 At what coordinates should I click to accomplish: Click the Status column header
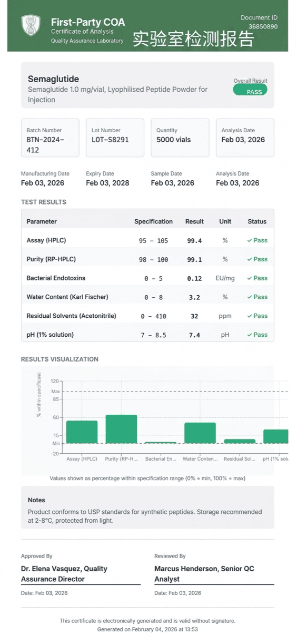257,221
